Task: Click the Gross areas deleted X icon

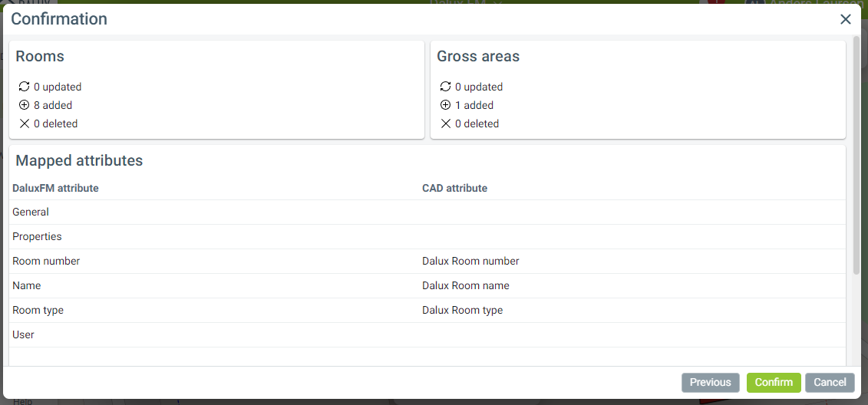Action: [x=445, y=123]
